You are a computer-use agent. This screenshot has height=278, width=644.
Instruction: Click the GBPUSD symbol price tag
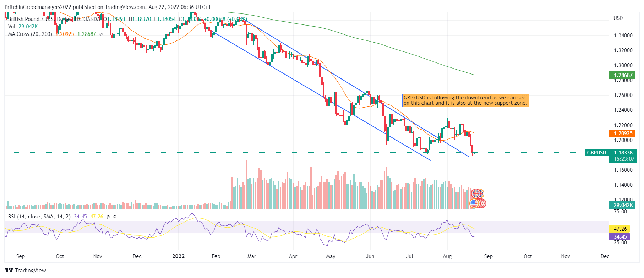coord(596,153)
